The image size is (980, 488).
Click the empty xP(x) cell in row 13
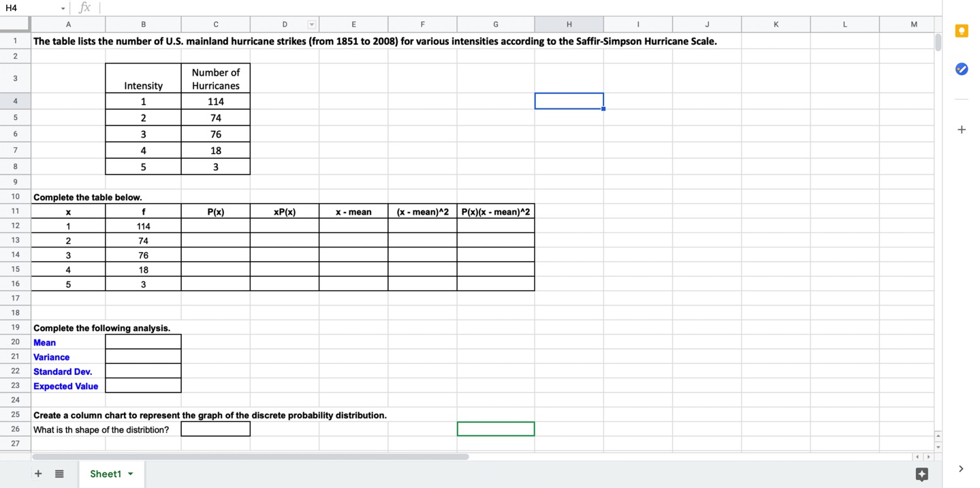tap(284, 240)
